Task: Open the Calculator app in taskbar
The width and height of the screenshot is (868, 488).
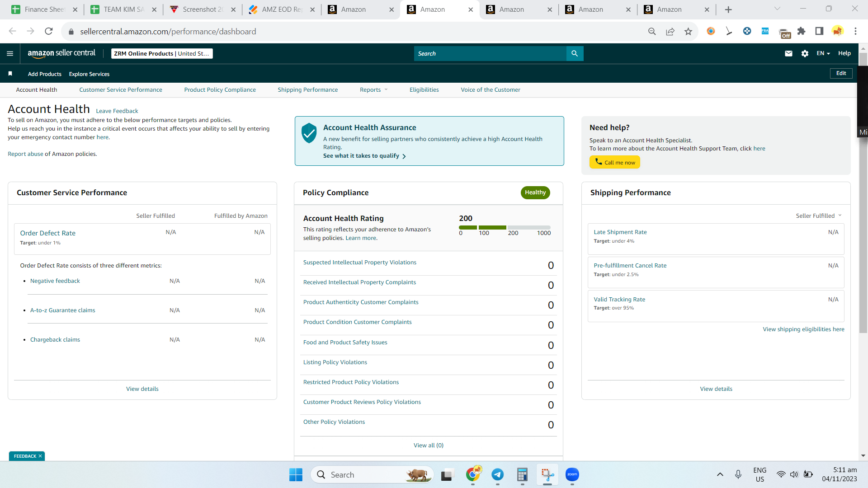Action: coord(523,474)
